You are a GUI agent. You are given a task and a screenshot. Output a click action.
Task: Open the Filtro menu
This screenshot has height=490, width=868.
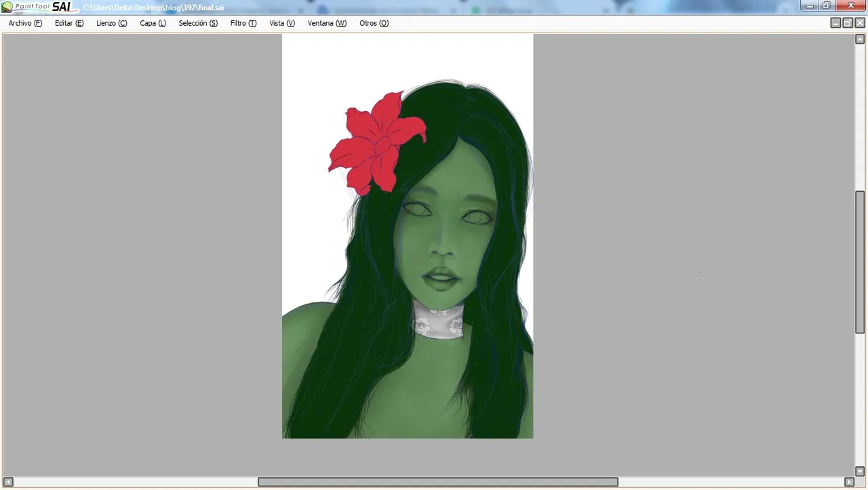[x=243, y=23]
